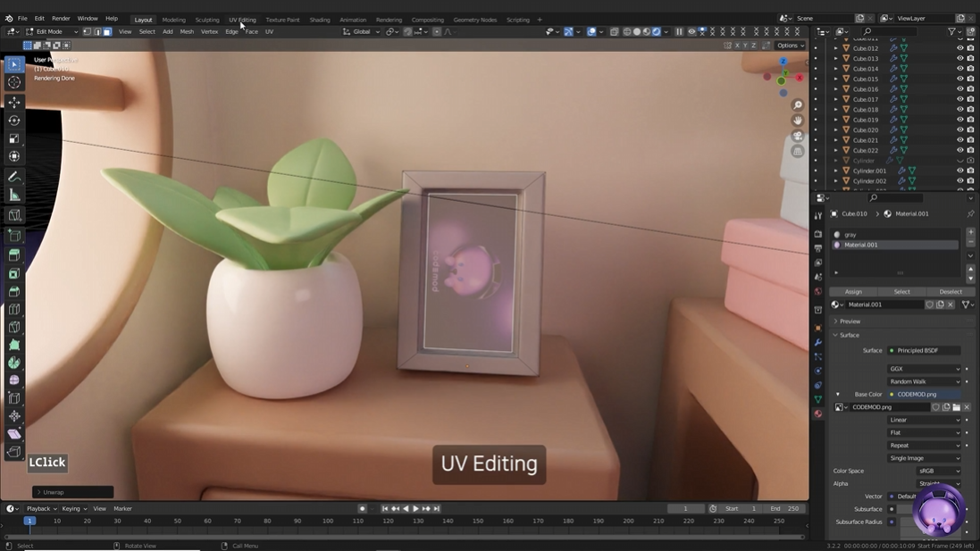
Task: Hide Cube.018 with its eye icon
Action: (960, 109)
